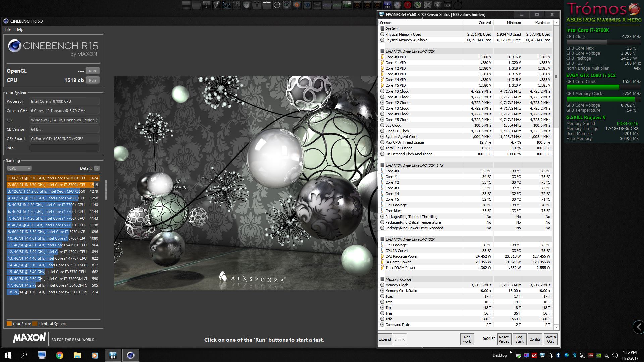Click the HWiNFO scrollbar up arrow
The width and height of the screenshot is (644, 362).
point(556,23)
